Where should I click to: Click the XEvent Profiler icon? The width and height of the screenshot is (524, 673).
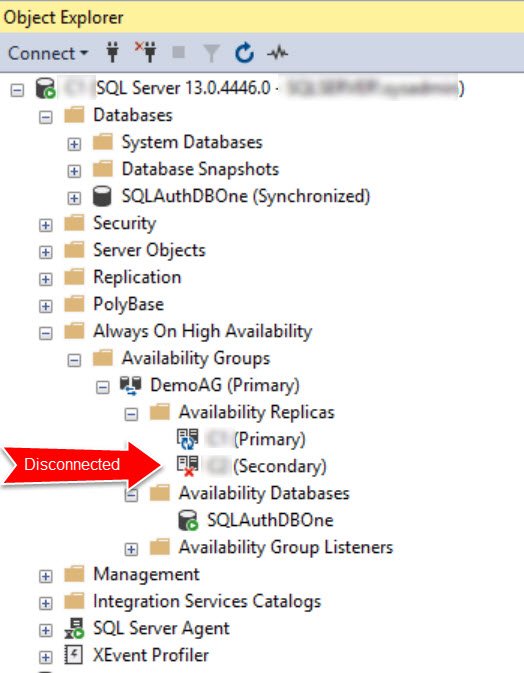point(73,655)
